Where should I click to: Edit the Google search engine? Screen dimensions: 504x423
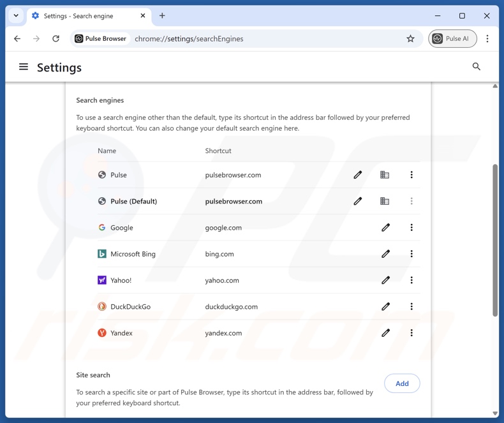[386, 228]
